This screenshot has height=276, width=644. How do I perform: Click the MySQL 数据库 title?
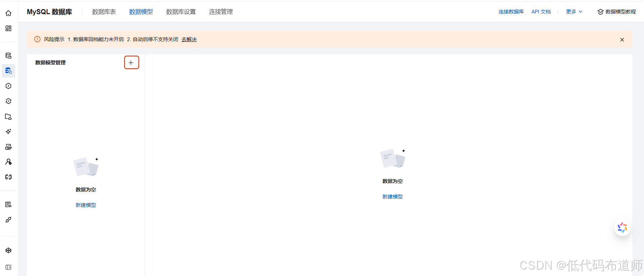click(x=49, y=12)
